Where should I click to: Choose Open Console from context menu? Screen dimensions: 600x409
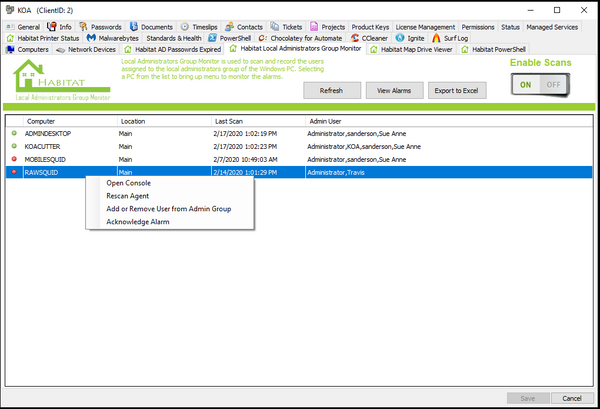[x=128, y=183]
